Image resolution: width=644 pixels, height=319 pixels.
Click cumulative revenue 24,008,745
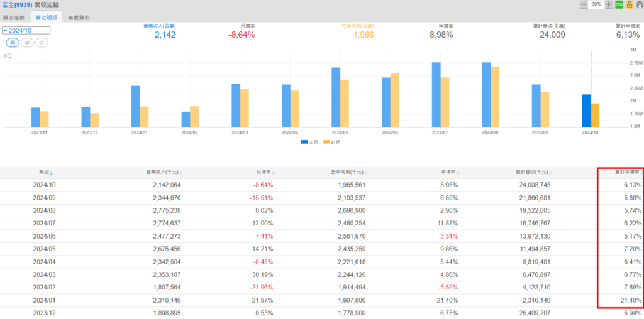533,185
